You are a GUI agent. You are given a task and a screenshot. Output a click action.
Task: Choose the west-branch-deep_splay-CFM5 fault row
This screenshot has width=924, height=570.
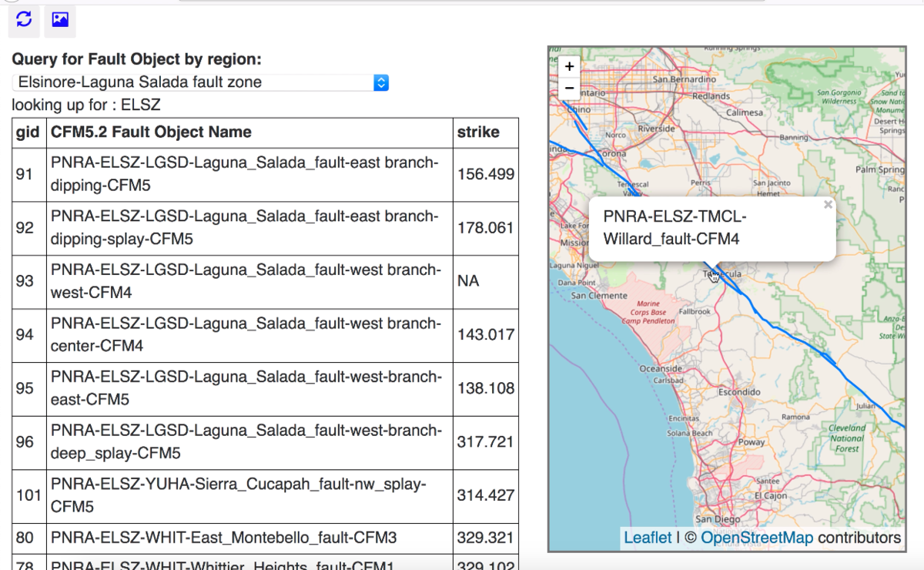244,442
